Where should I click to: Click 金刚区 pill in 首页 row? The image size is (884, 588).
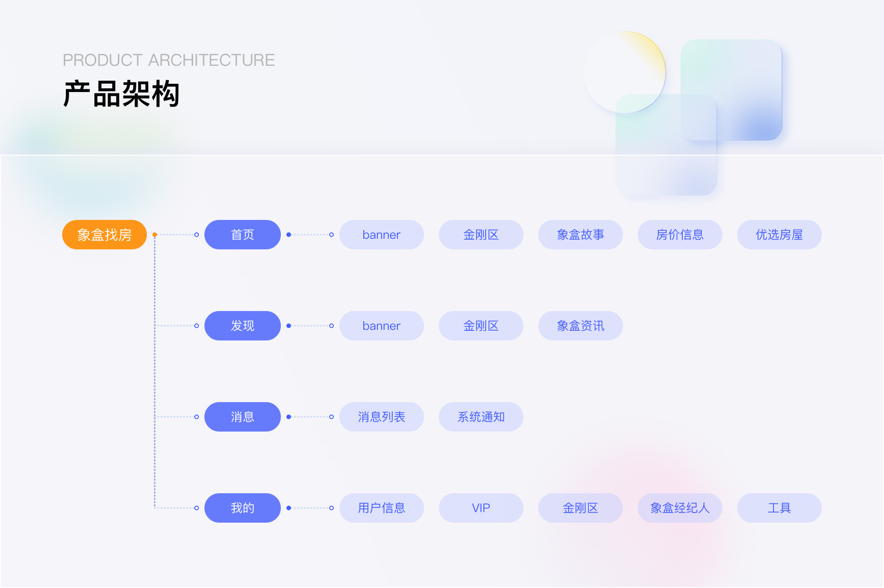pos(481,235)
